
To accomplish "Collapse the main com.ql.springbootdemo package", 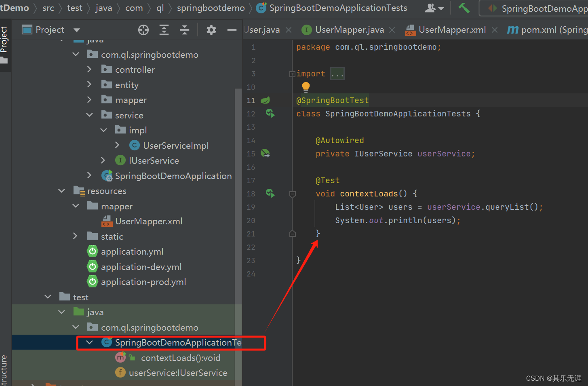I will (x=76, y=54).
